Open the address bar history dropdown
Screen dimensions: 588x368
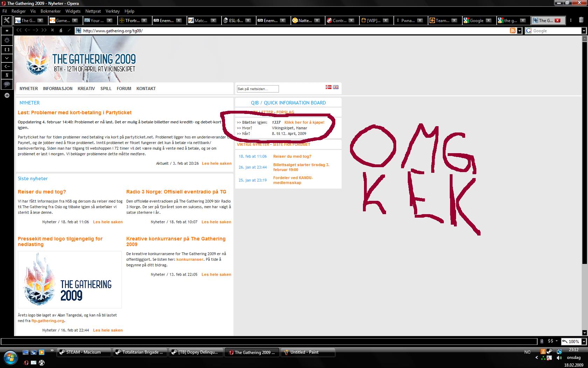(x=519, y=31)
